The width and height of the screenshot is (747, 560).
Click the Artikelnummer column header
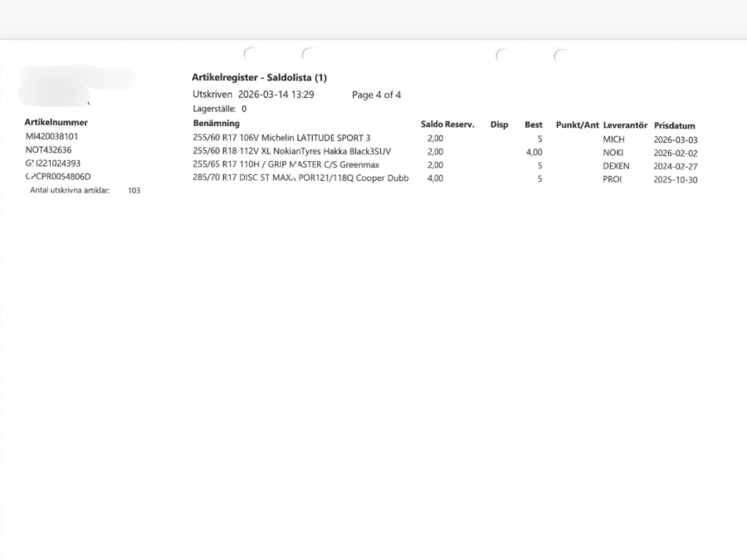click(x=56, y=123)
